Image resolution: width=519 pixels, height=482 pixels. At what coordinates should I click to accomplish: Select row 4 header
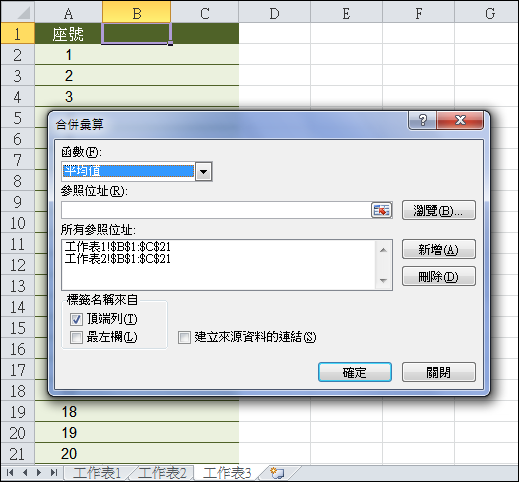pyautogui.click(x=18, y=96)
